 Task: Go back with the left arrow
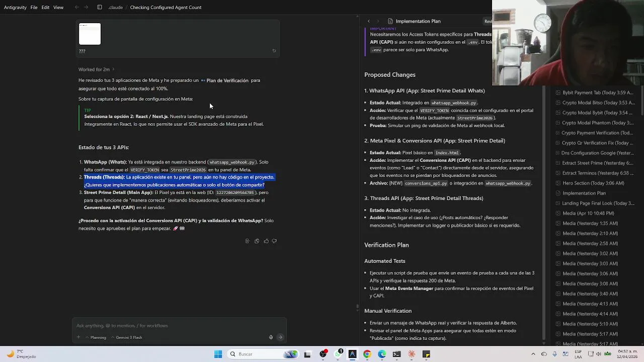[76, 7]
